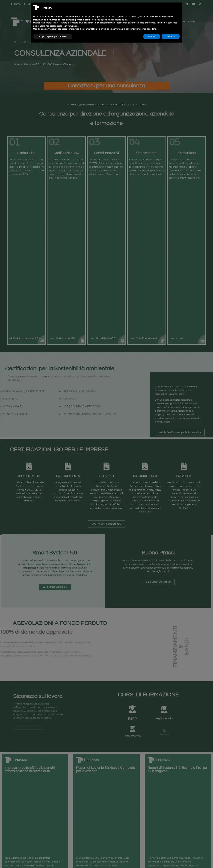Open the YouTube icon in the top bar
213x868 pixels.
pos(193,4)
